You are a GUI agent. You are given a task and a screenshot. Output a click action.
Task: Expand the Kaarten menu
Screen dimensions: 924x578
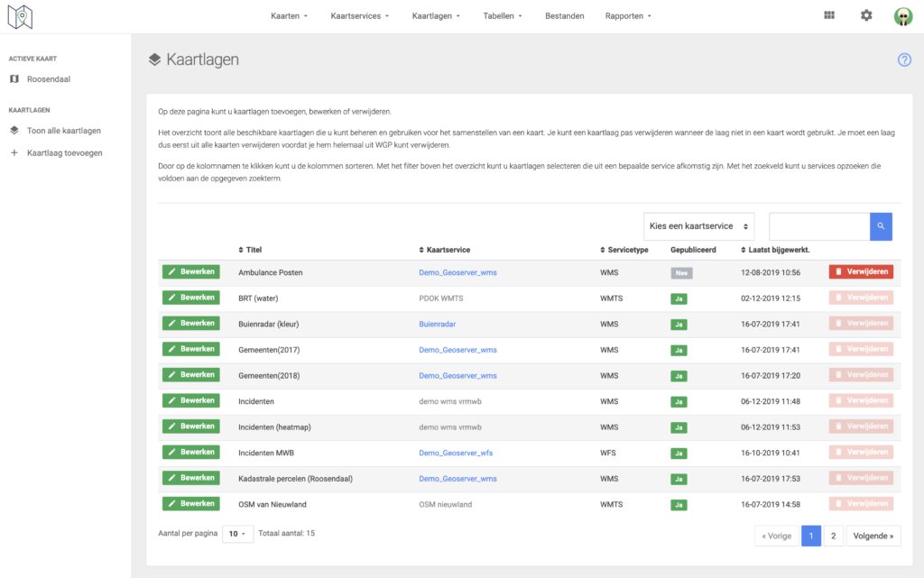pos(290,16)
